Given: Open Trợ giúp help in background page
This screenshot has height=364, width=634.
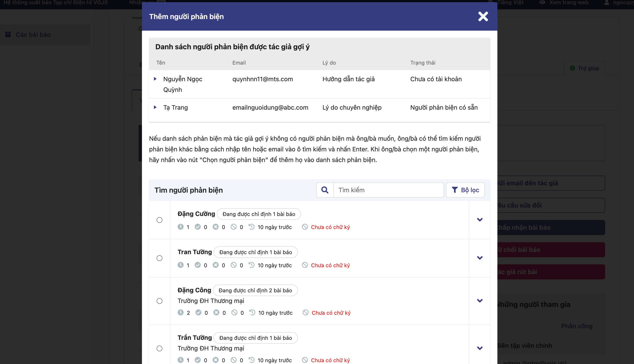Looking at the screenshot, I should pyautogui.click(x=584, y=68).
